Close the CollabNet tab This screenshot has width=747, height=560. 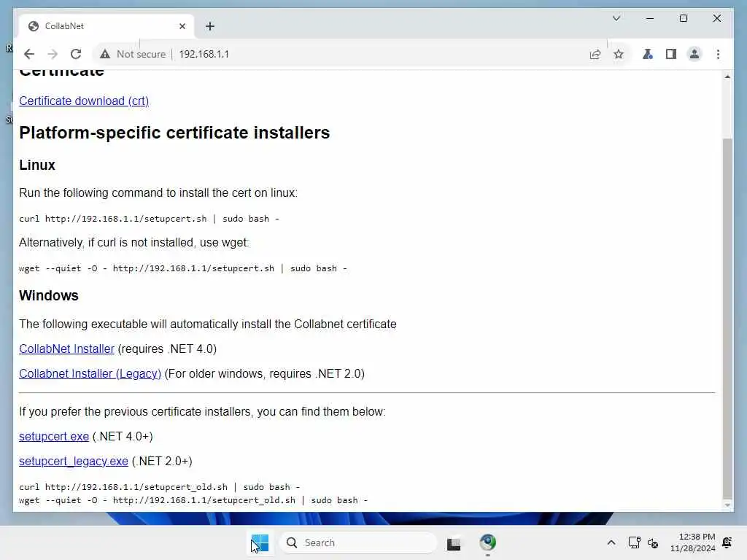coord(182,27)
